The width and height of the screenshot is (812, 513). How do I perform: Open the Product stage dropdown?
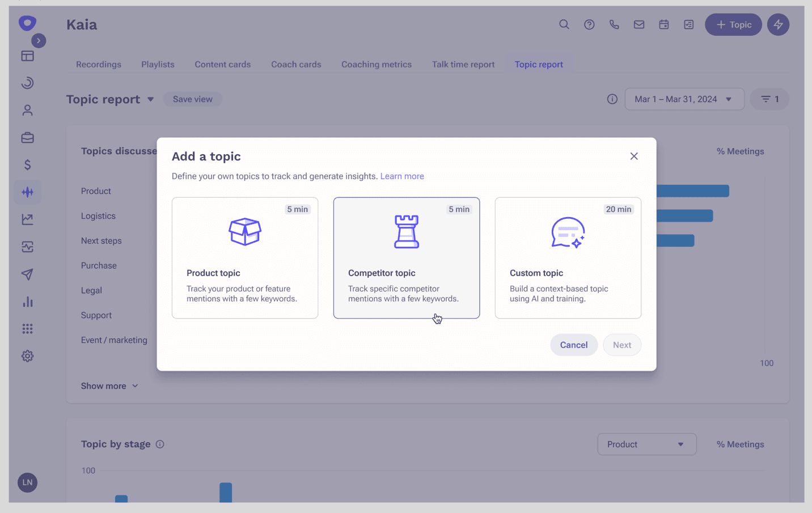click(646, 444)
